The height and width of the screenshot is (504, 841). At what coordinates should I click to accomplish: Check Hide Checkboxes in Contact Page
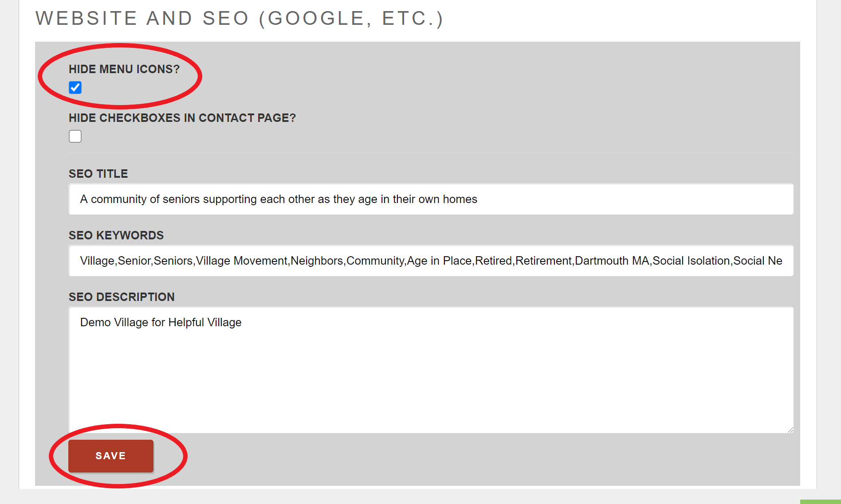pyautogui.click(x=75, y=136)
